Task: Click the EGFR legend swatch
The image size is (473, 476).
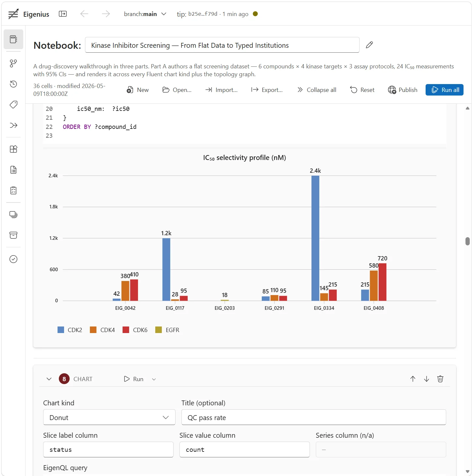Action: (x=159, y=330)
